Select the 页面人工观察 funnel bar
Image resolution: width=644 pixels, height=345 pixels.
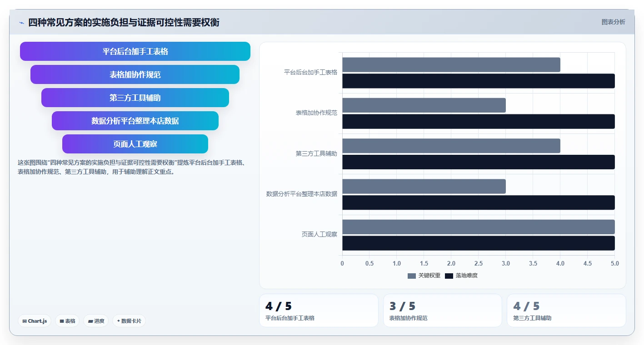tap(135, 144)
